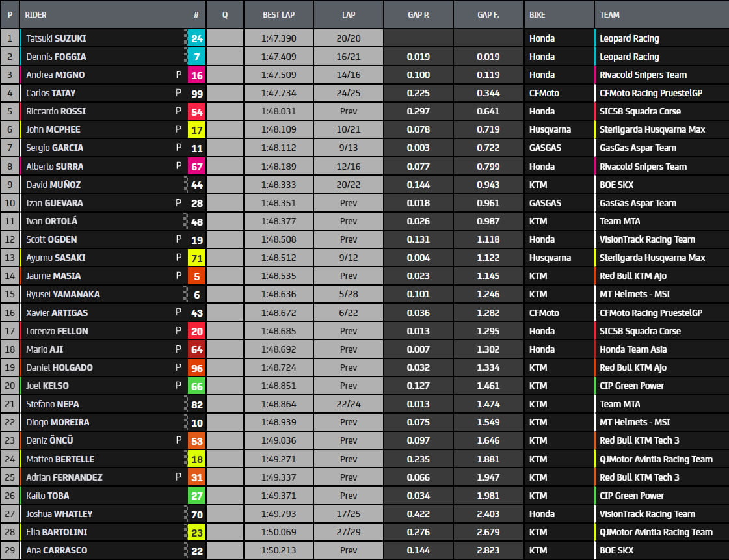
Task: Click the pit 'P' icon beside Deniz Öncü
Action: point(178,440)
